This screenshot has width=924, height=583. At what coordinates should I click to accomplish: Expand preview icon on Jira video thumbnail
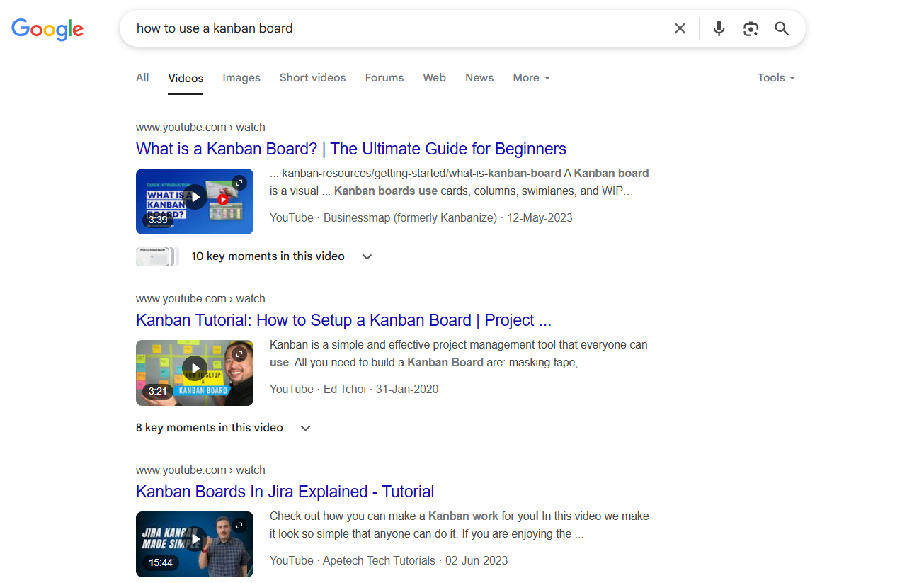(239, 526)
